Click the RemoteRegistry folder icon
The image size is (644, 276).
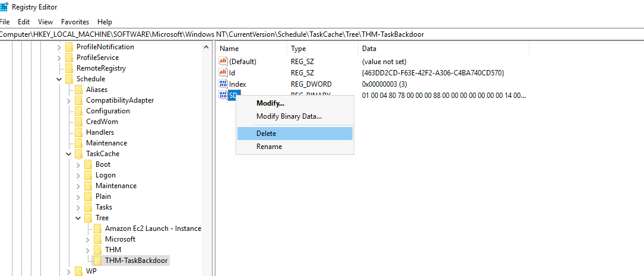pos(69,68)
